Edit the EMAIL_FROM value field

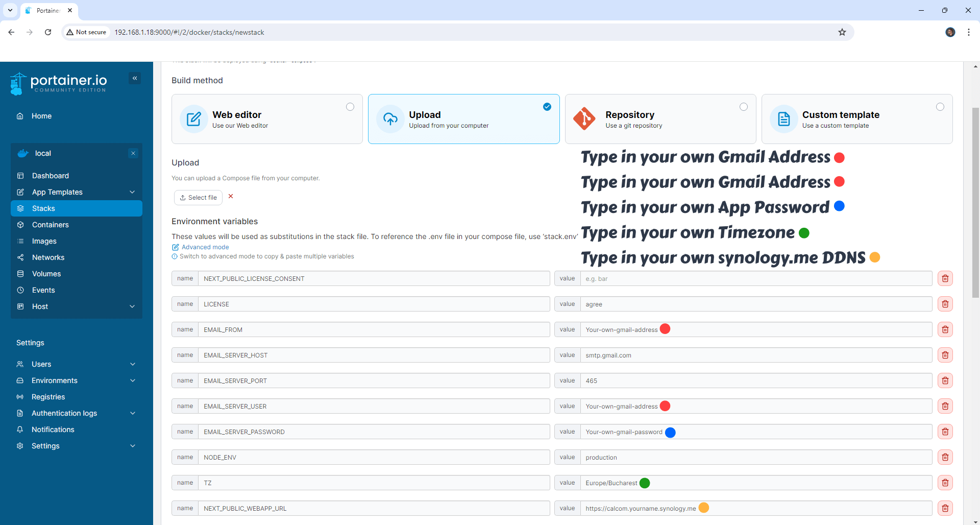(756, 329)
